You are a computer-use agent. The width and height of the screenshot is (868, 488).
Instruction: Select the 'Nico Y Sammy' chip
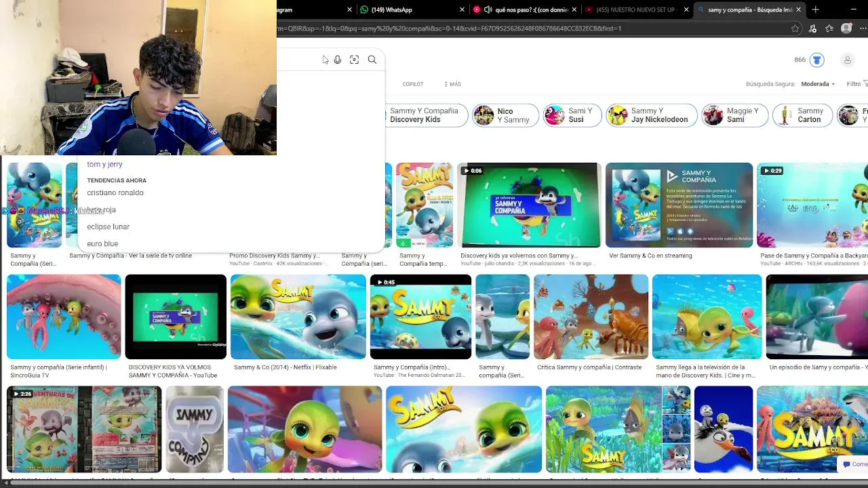(505, 115)
